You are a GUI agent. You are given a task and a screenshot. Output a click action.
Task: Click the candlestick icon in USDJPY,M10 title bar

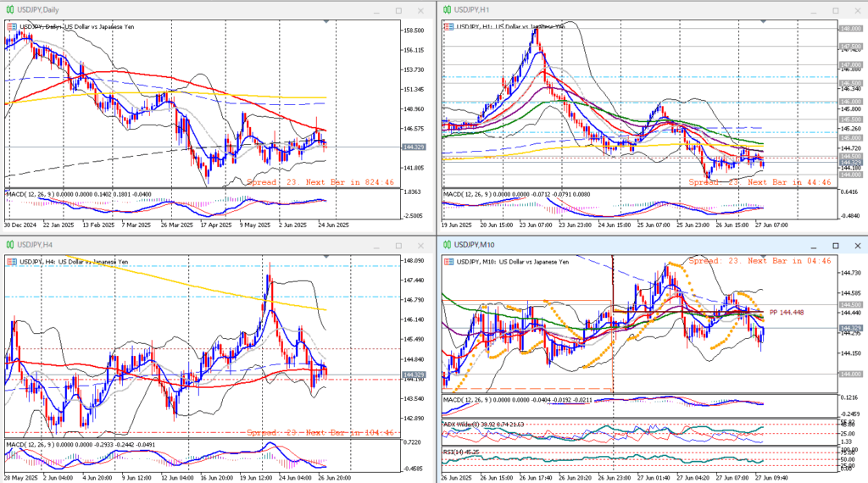[x=448, y=245]
